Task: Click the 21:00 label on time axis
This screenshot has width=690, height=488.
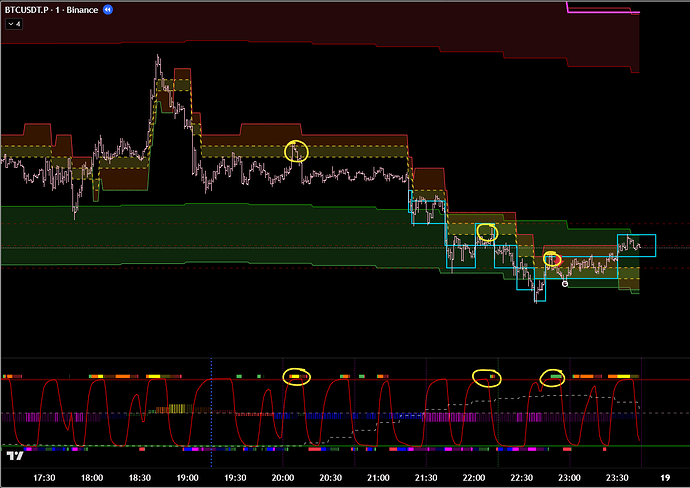Action: pos(378,478)
